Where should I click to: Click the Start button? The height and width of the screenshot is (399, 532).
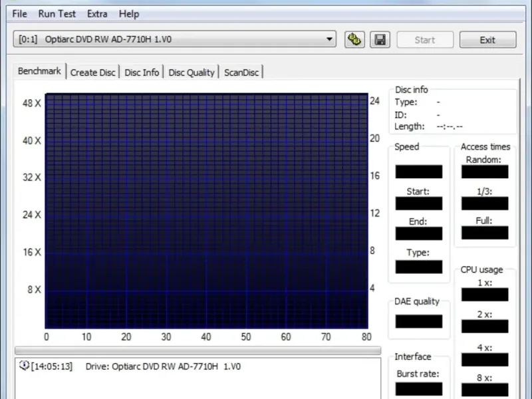click(x=425, y=40)
